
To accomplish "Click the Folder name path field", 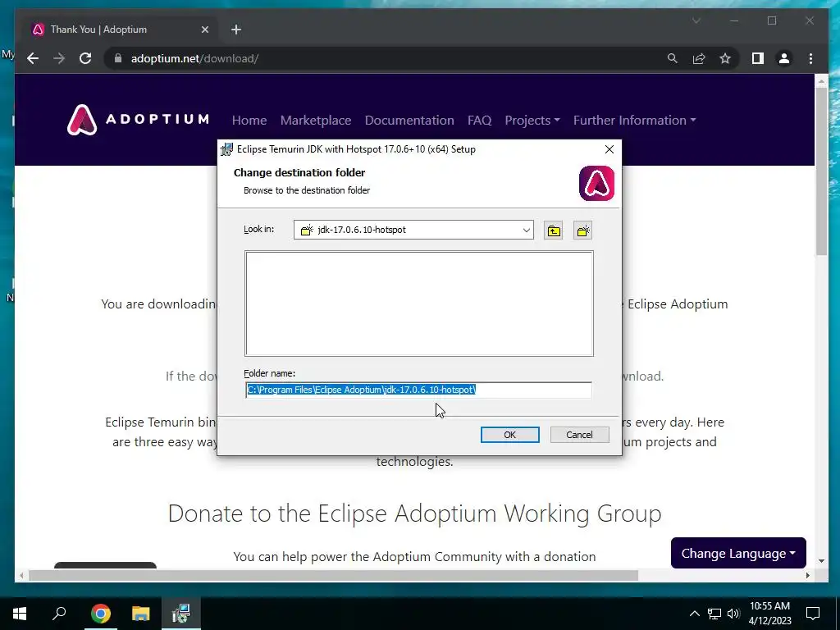I will [418, 390].
